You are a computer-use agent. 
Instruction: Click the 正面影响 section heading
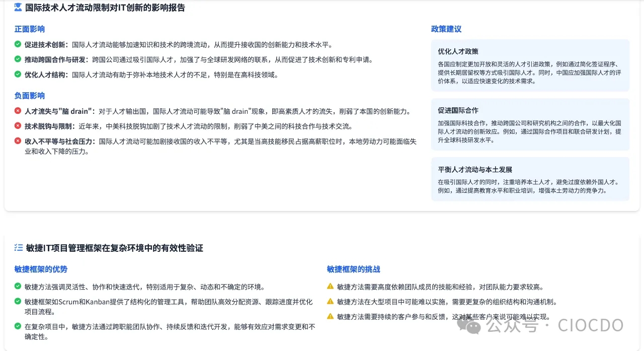30,29
